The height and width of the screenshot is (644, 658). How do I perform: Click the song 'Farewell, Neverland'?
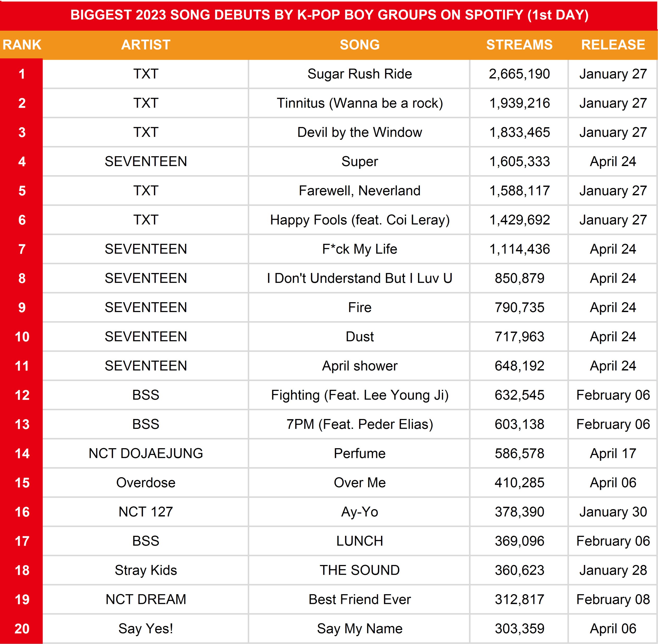[360, 191]
